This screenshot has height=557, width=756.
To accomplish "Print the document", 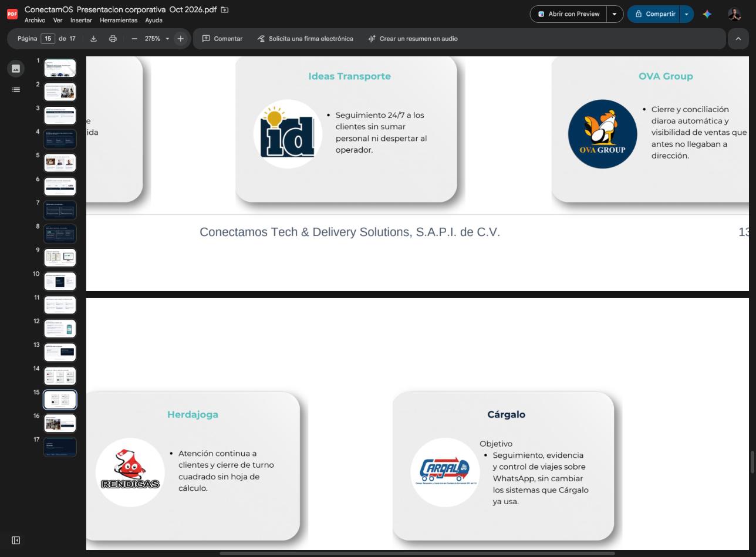I will pos(113,39).
